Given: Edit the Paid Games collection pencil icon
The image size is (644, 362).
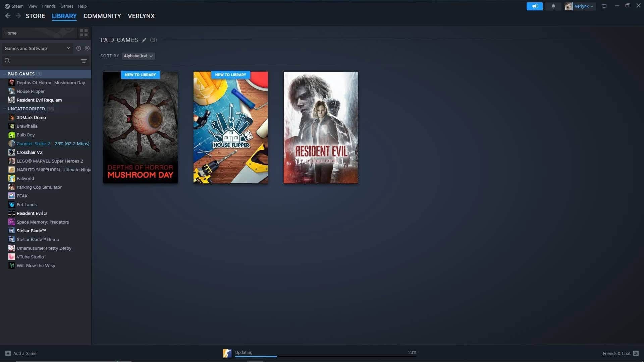Looking at the screenshot, I should coord(144,40).
